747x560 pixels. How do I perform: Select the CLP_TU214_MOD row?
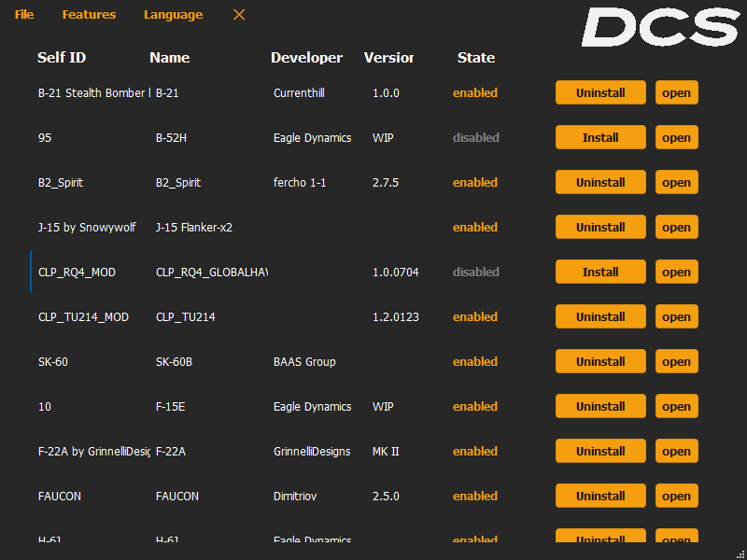click(84, 317)
